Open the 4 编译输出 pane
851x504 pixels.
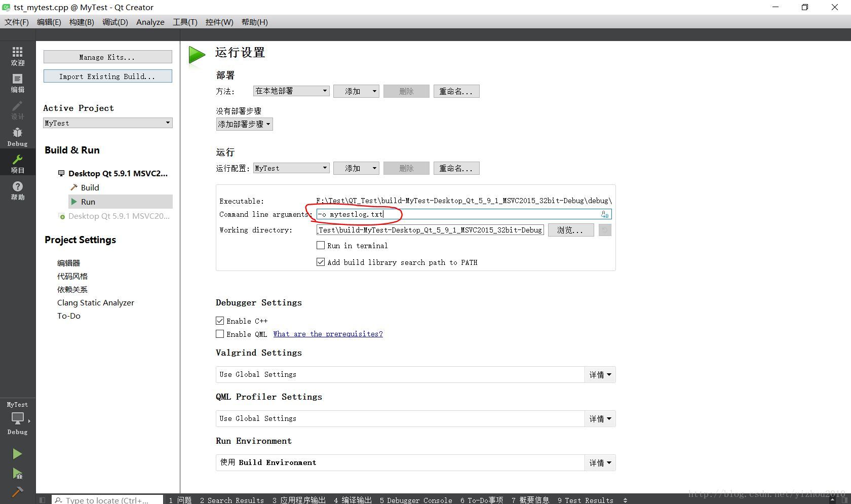pos(353,500)
